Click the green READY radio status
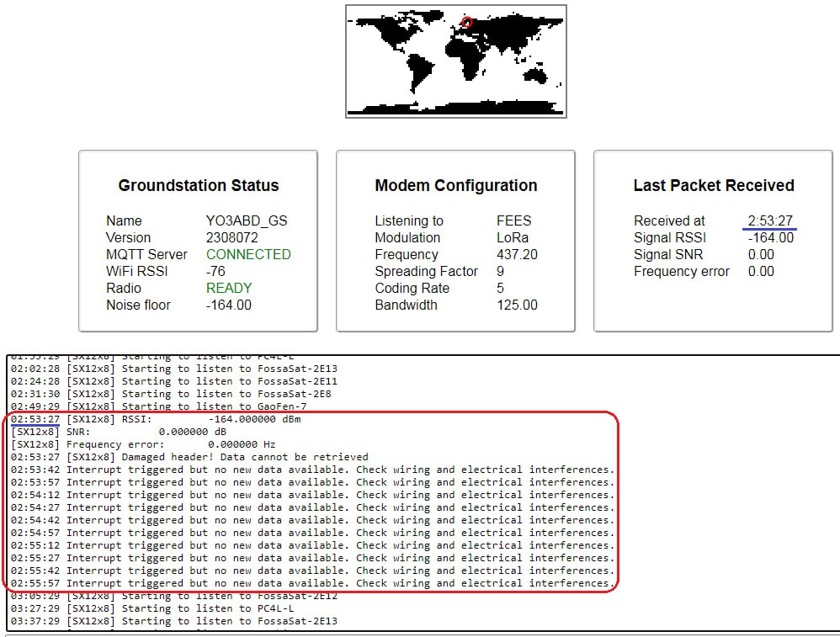 (229, 288)
